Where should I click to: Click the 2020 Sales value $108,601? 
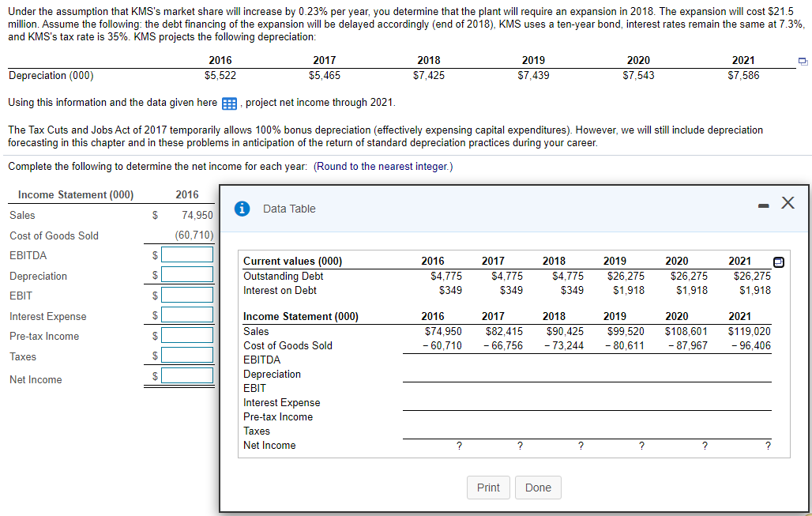coord(686,332)
